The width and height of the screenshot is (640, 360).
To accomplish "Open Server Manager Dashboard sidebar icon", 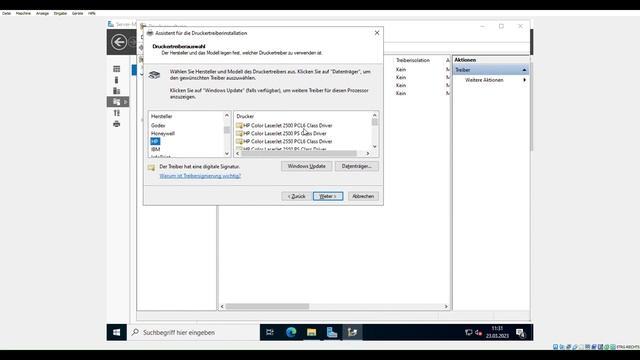I will [117, 69].
